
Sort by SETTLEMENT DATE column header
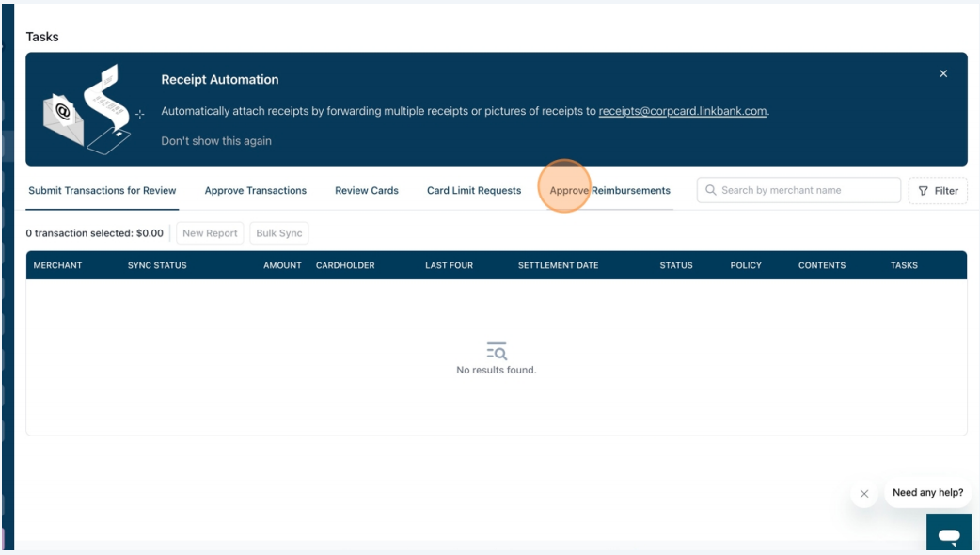(558, 265)
